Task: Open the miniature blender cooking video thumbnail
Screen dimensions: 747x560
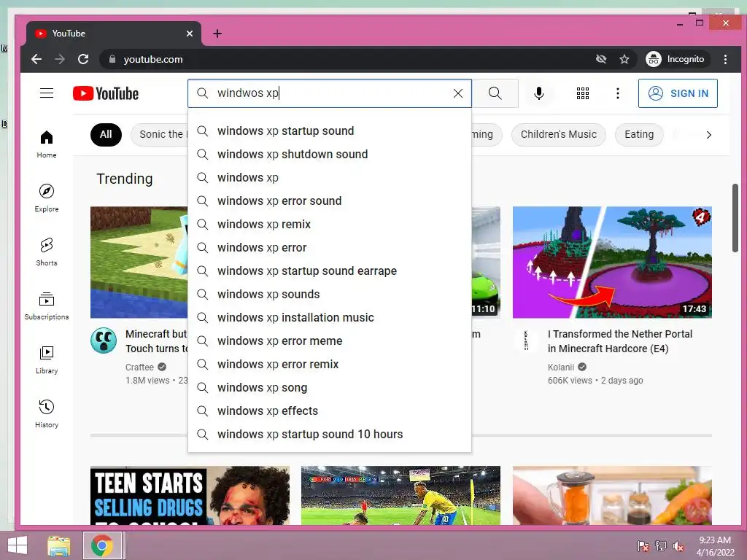Action: 612,495
